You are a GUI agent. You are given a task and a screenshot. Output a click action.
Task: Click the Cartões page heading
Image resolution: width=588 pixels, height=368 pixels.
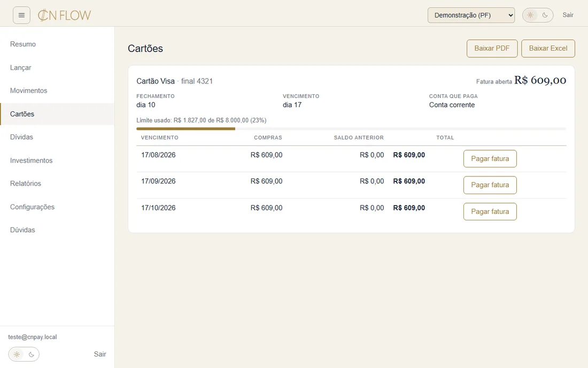click(145, 49)
